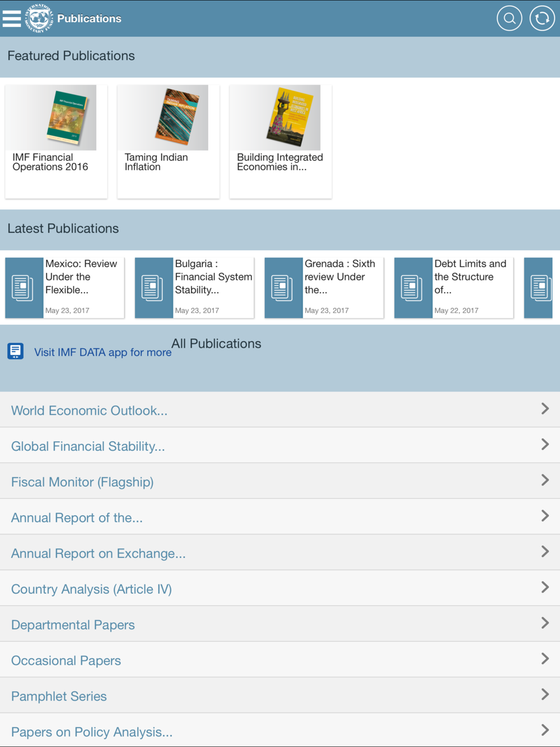This screenshot has width=560, height=747.
Task: Expand Global Financial Stability chevron
Action: [545, 445]
